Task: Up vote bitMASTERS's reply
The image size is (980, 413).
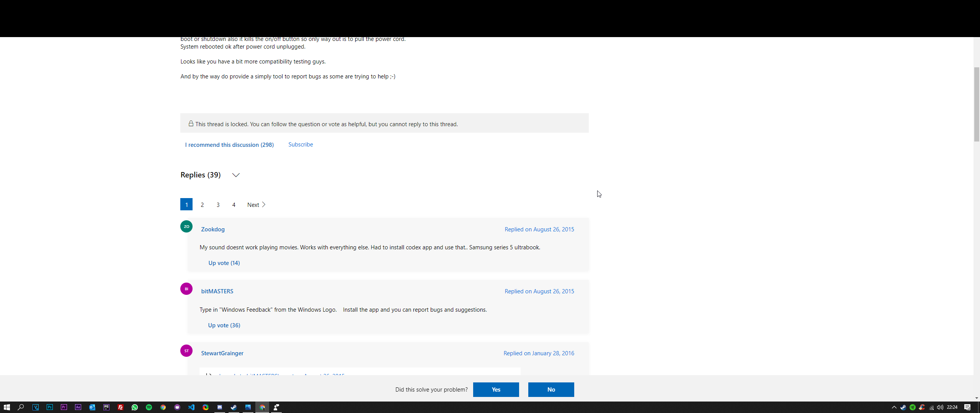Action: [224, 325]
